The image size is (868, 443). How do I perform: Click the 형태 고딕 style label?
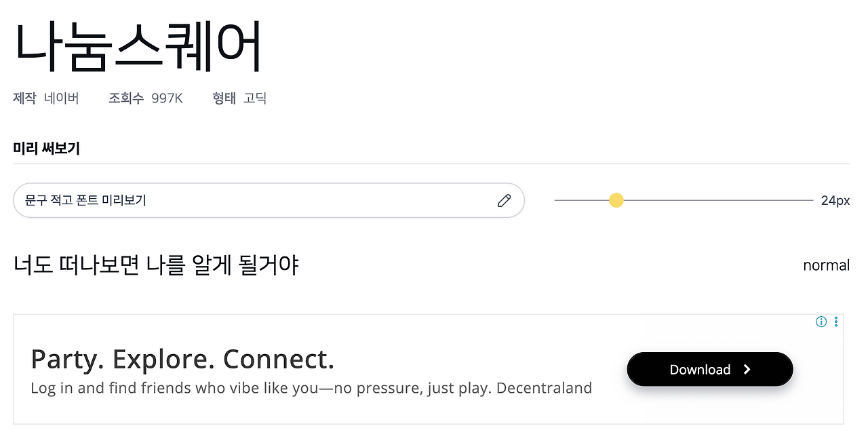point(239,98)
